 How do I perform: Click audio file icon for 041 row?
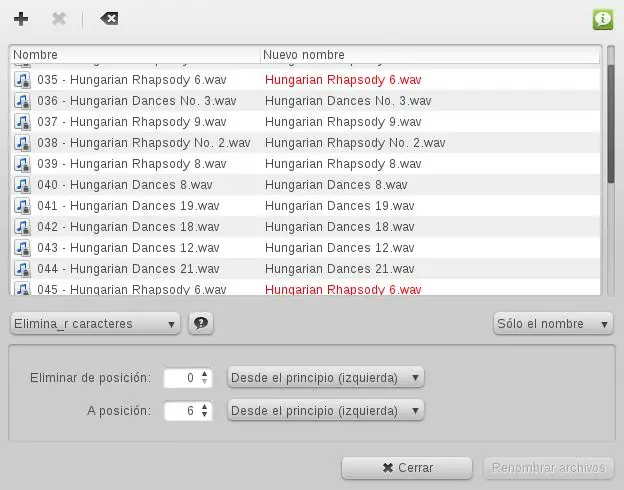[22, 206]
